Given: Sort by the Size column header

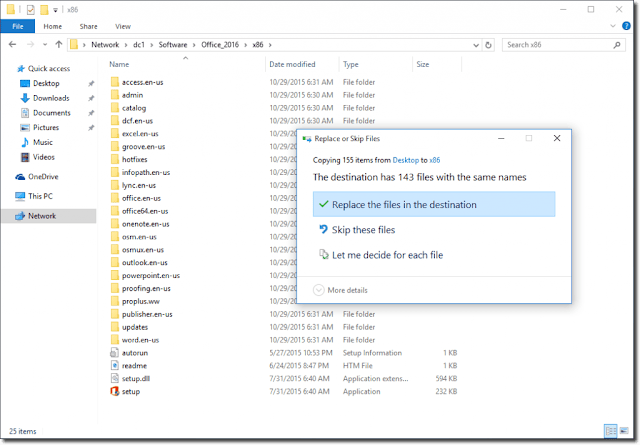Looking at the screenshot, I should (422, 65).
